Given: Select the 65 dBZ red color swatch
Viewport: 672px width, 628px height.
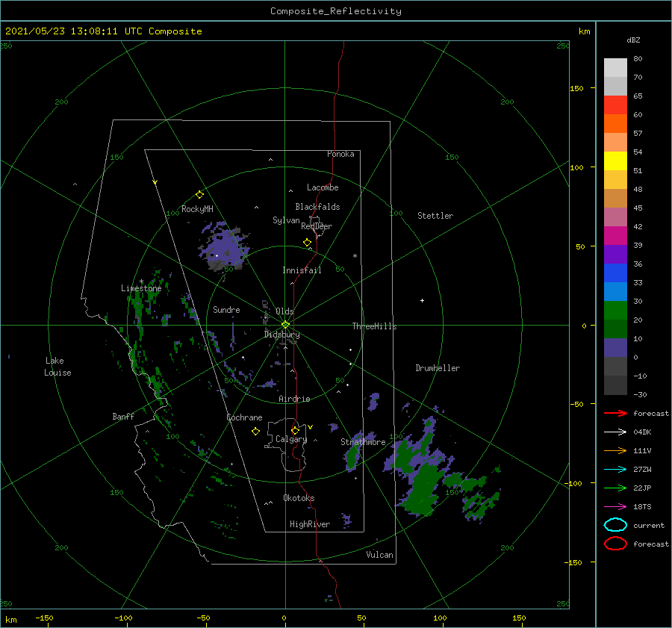Looking at the screenshot, I should coord(615,105).
